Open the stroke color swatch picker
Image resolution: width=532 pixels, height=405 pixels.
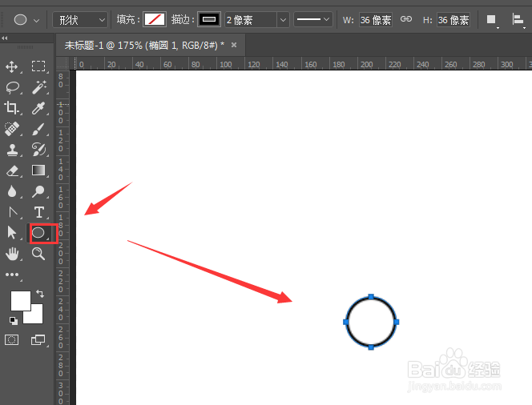(x=209, y=19)
